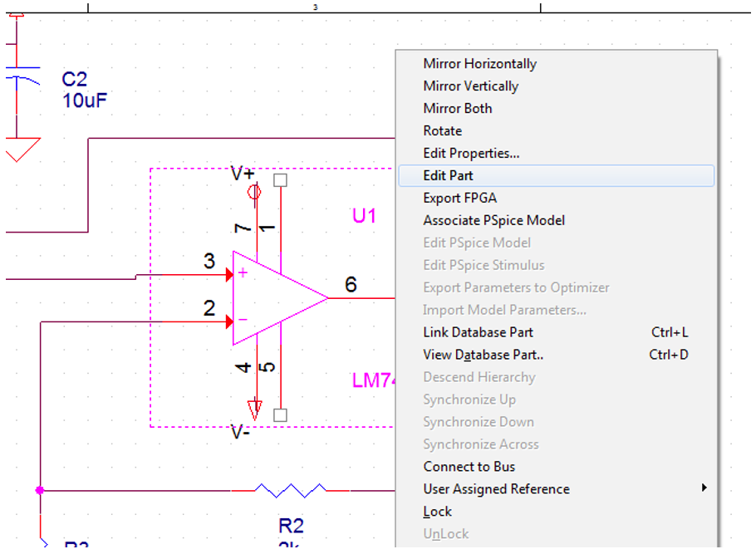Lock the selected component
This screenshot has height=554, width=756.
click(x=437, y=512)
